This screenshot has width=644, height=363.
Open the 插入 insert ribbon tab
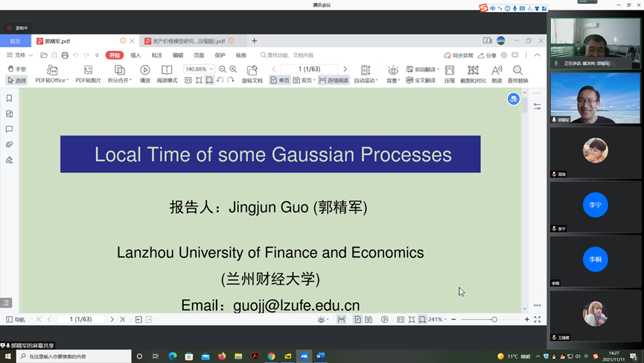click(x=136, y=55)
